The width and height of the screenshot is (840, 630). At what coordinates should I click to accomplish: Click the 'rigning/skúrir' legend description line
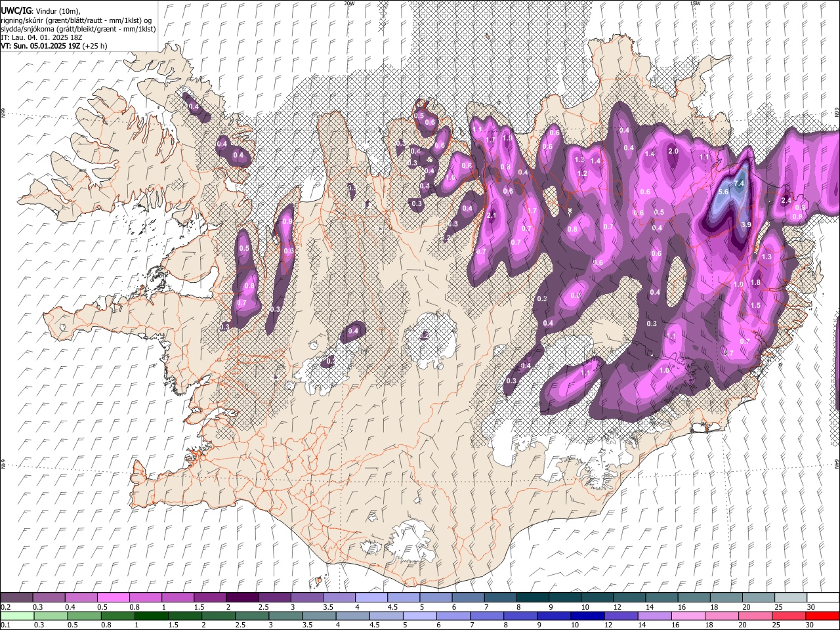pyautogui.click(x=76, y=20)
